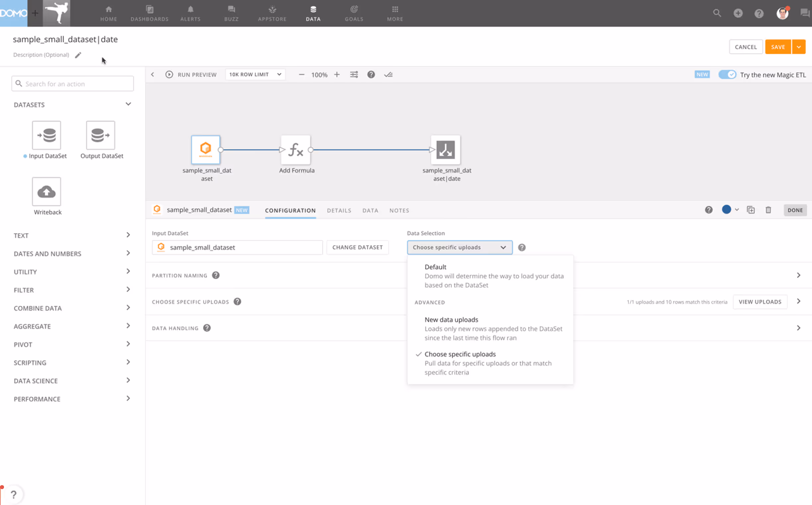This screenshot has height=505, width=812.
Task: Click the pencil icon to edit description
Action: [x=78, y=55]
